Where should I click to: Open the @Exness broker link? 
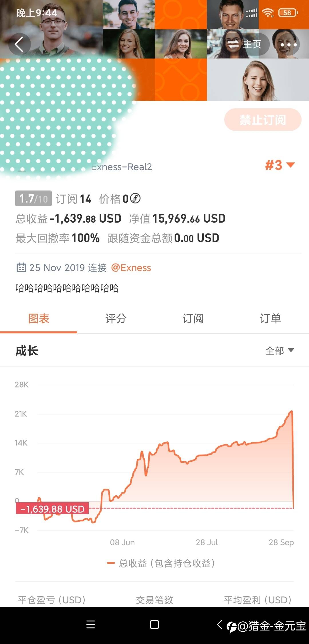click(x=131, y=268)
